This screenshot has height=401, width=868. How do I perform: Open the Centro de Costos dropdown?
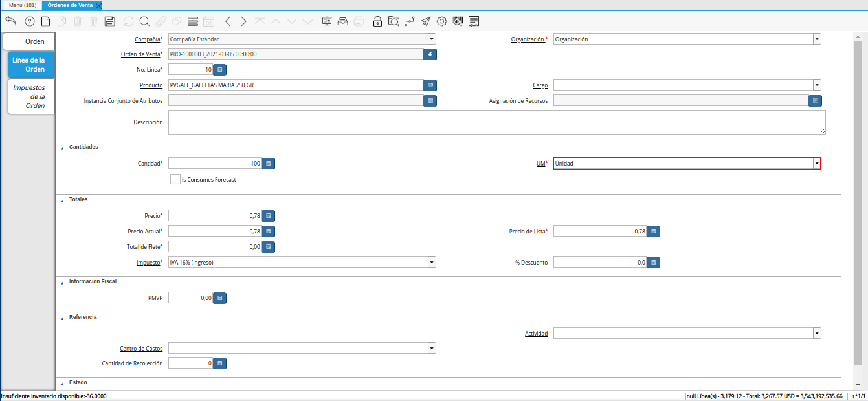pos(432,349)
